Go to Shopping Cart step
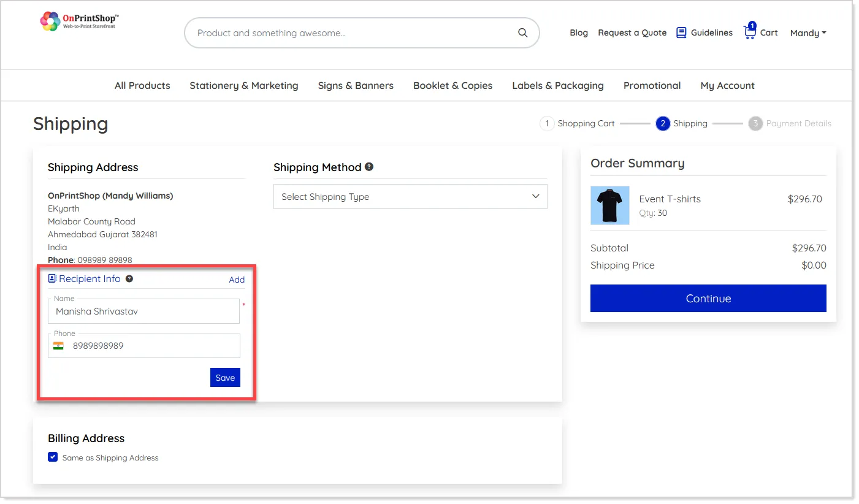 (578, 124)
